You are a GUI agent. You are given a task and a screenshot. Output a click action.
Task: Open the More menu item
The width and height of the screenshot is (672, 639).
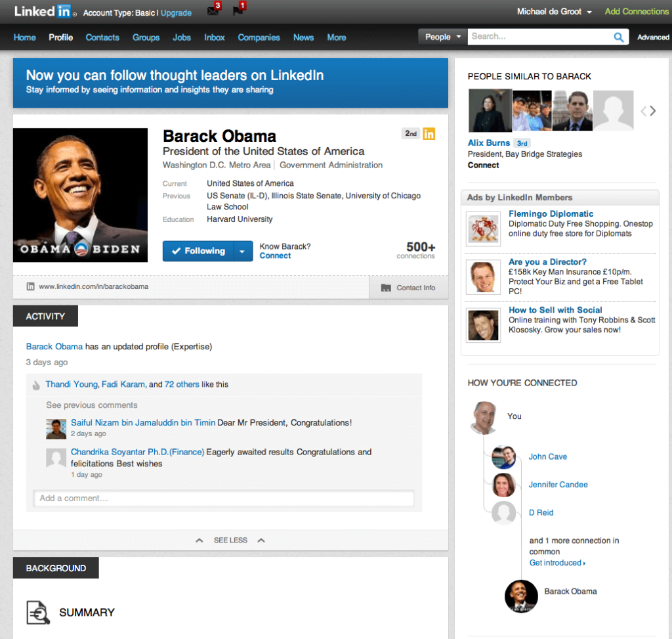pos(337,37)
